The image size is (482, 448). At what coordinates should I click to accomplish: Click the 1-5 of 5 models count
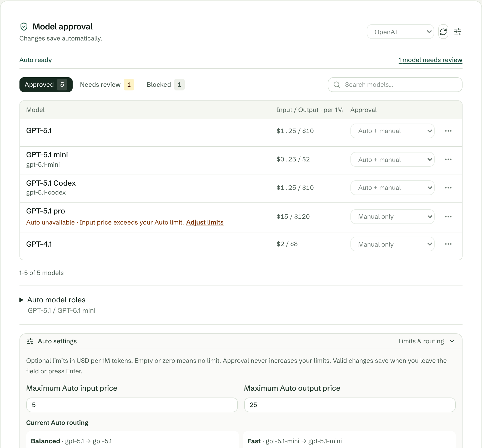pyautogui.click(x=41, y=273)
